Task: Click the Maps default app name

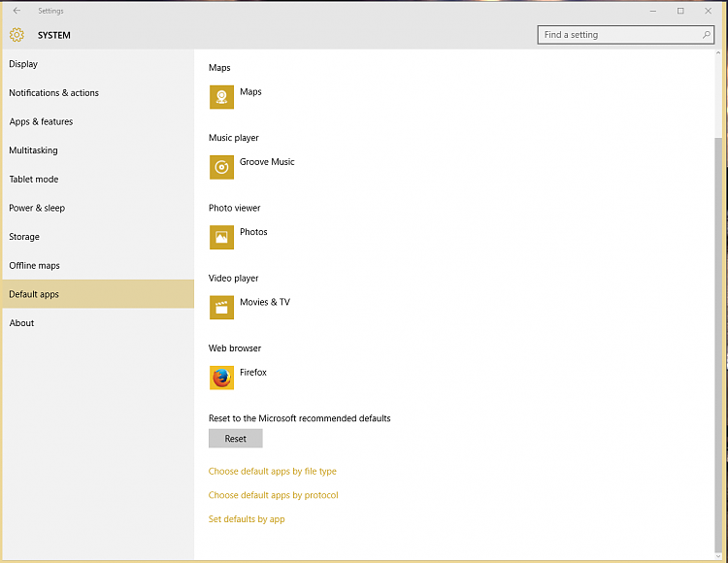Action: (x=250, y=92)
